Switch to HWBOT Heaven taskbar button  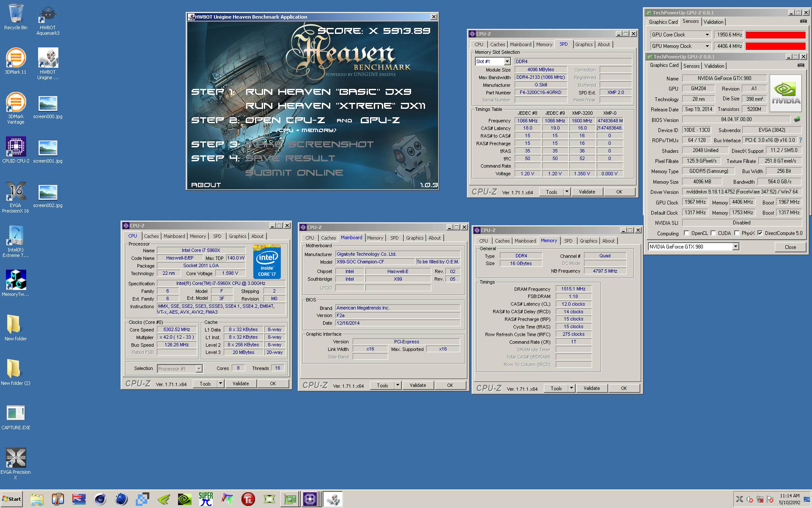[x=333, y=499]
